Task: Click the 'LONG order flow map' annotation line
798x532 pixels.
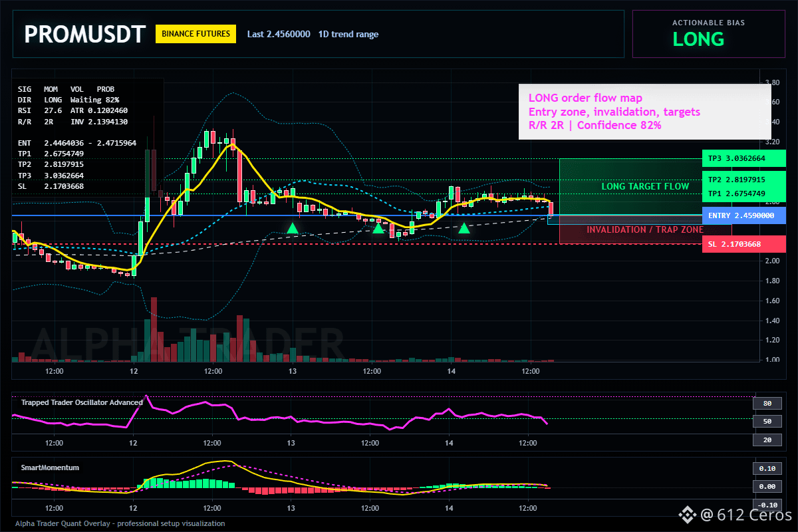Action: 585,98
